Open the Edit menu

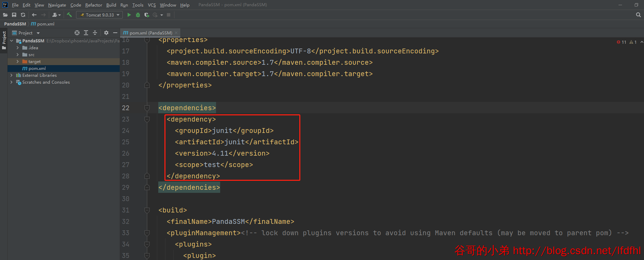pos(26,5)
